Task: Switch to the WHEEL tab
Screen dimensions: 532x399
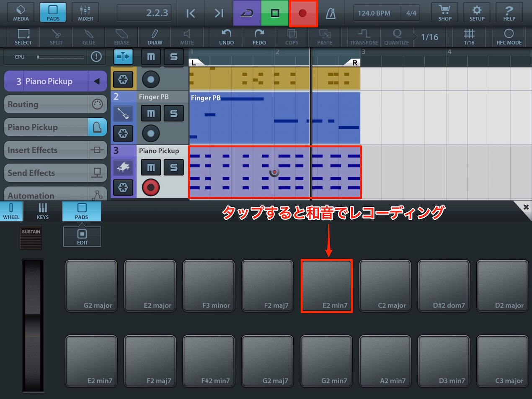Action: [11, 211]
